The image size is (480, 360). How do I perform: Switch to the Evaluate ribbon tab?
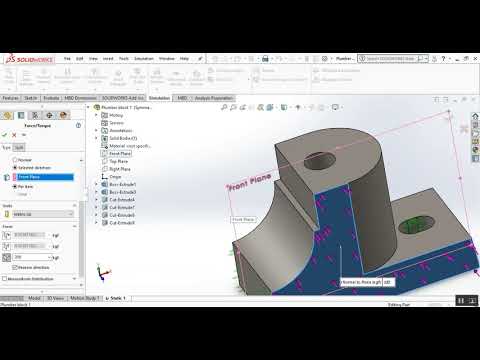point(51,98)
